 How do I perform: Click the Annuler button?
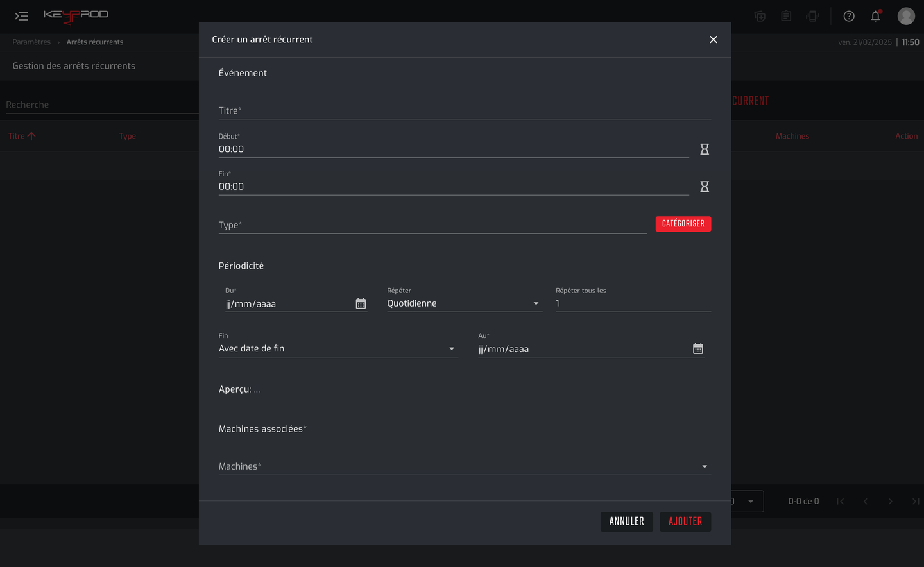point(626,521)
